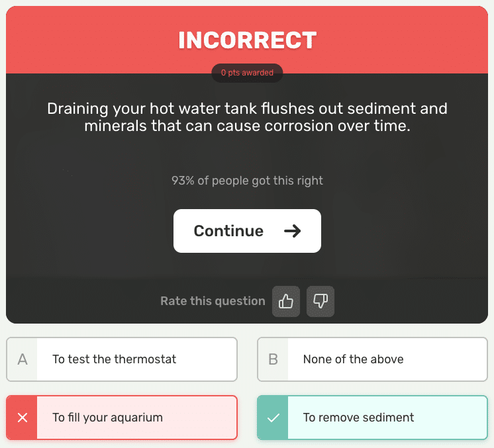Screen dimensions: 494x448
Task: Click the letter B option badge
Action: pyautogui.click(x=273, y=359)
